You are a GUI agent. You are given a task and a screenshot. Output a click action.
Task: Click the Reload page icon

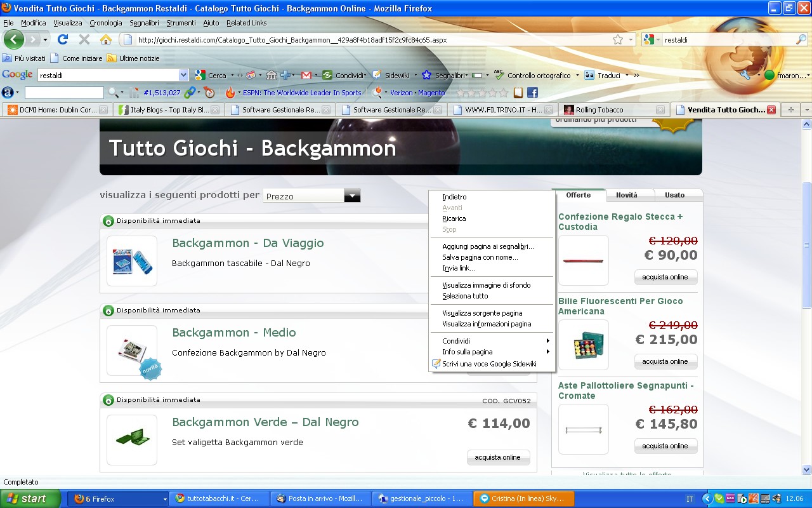coord(63,39)
